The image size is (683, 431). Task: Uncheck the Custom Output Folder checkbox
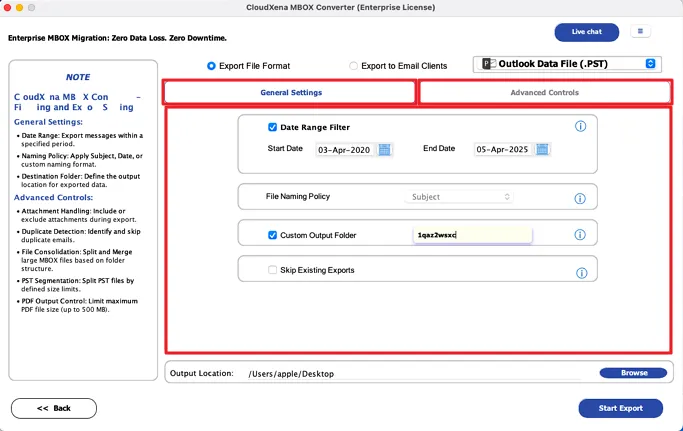click(x=272, y=235)
